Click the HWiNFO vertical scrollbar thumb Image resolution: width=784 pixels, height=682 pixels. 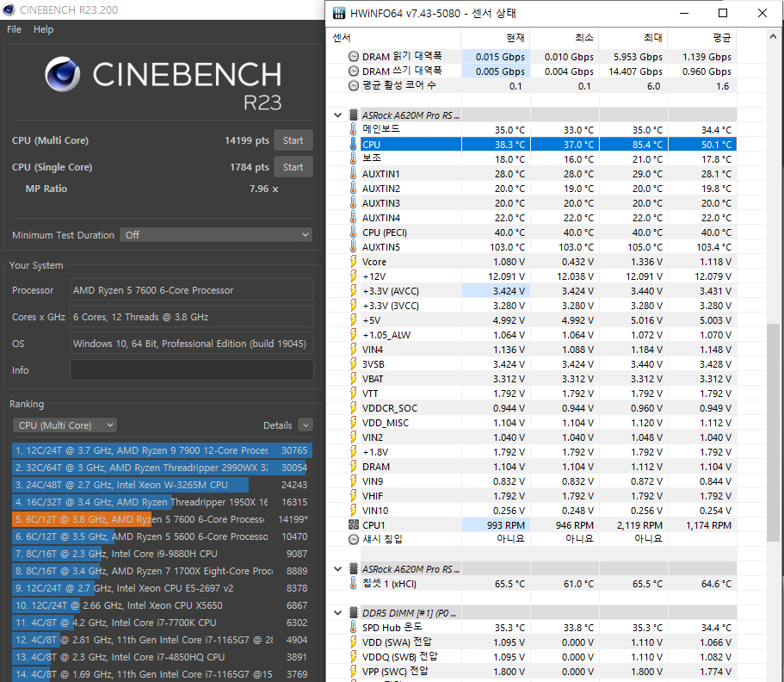773,433
